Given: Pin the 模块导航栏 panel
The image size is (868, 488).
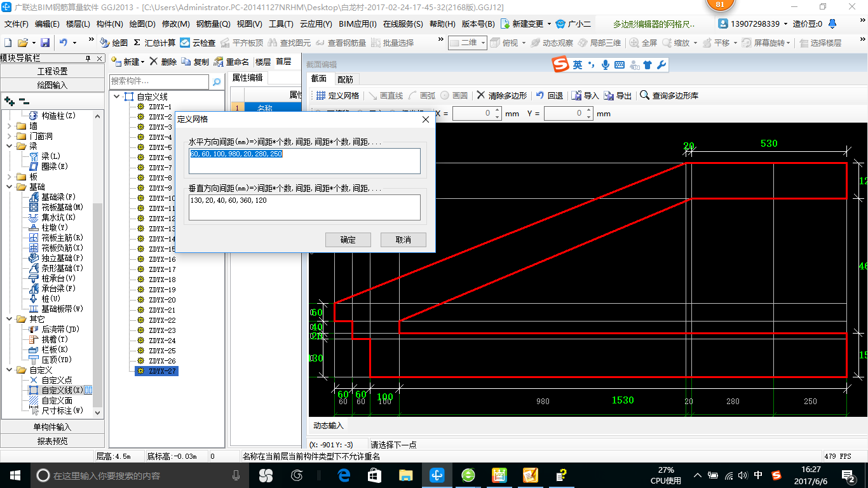Looking at the screenshot, I should click(88, 58).
